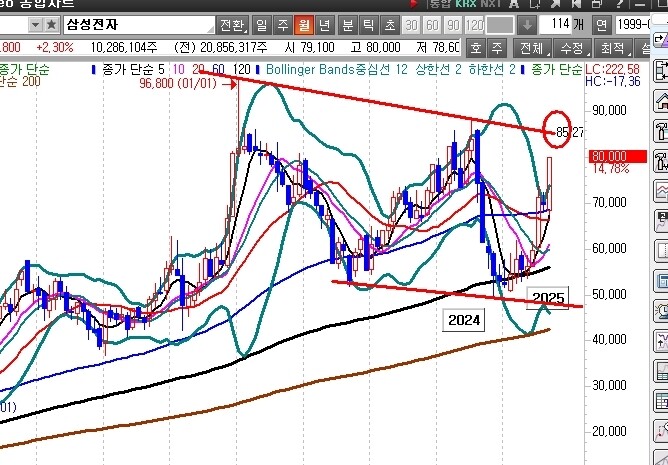Click the hammer-and-wrench tool icon in sidebar

[661, 161]
